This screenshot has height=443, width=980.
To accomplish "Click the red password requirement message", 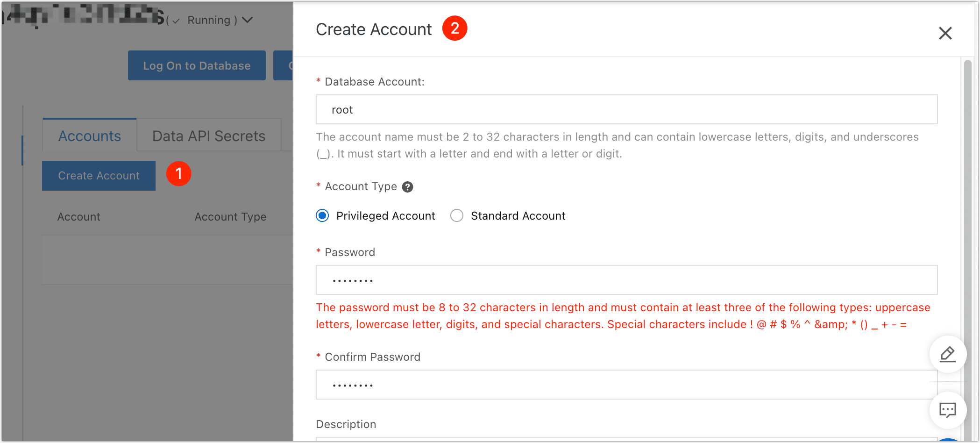I will point(621,315).
